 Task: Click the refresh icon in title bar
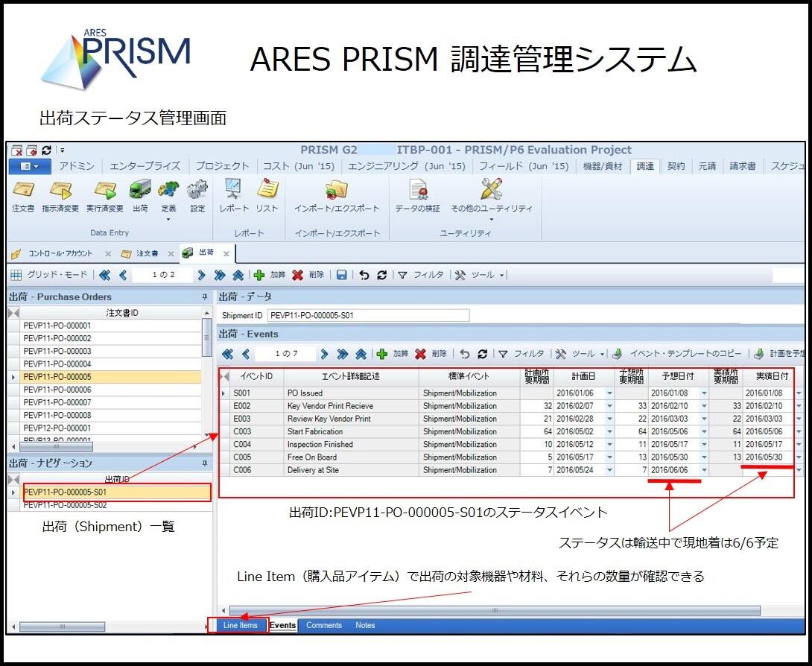pyautogui.click(x=46, y=150)
